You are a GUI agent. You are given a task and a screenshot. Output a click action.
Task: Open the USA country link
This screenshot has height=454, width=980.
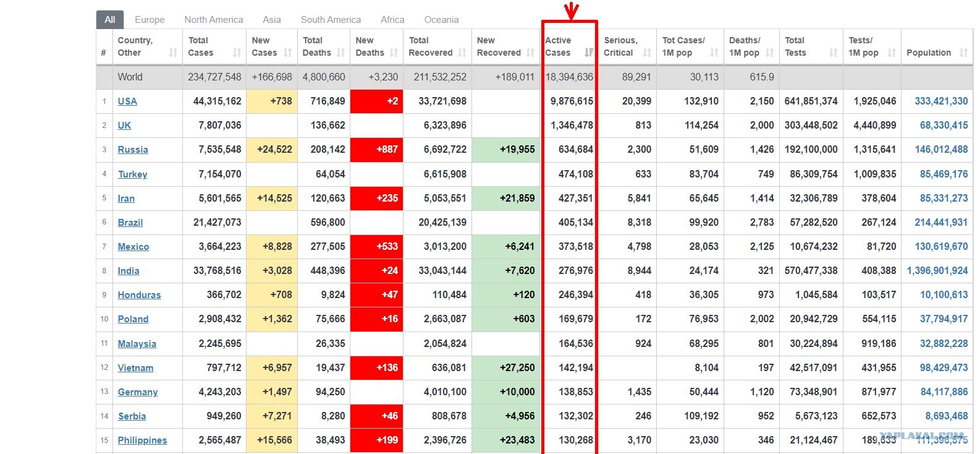(127, 101)
